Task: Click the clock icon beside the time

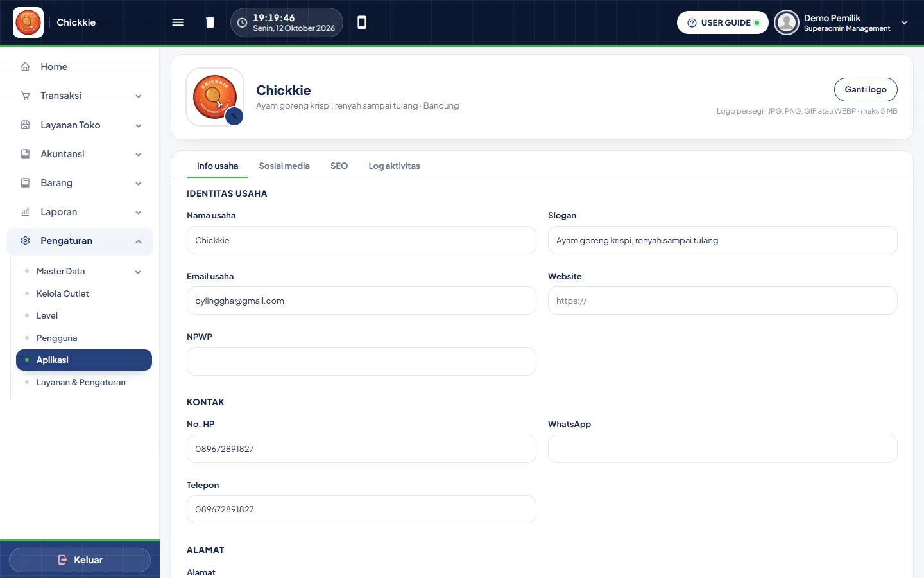Action: tap(243, 22)
